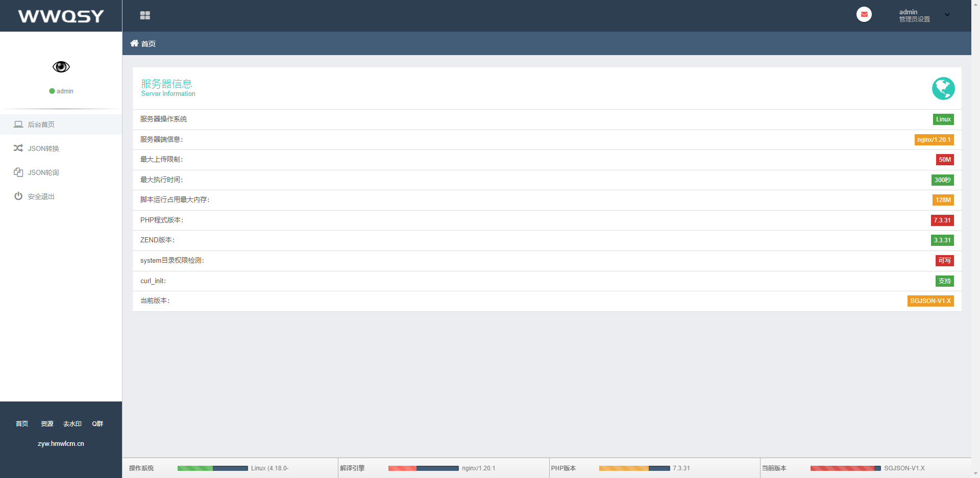Click the orange SGJSON-V1.X version badge
The width and height of the screenshot is (980, 478).
coord(930,301)
